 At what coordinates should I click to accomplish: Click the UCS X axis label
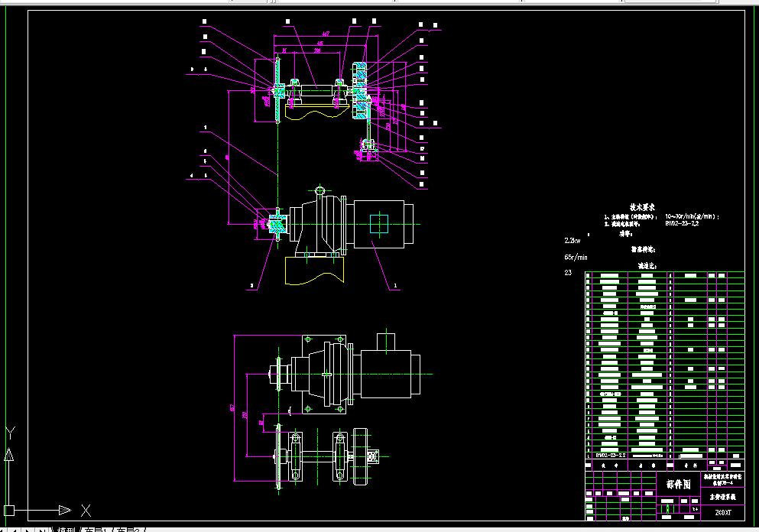click(86, 511)
